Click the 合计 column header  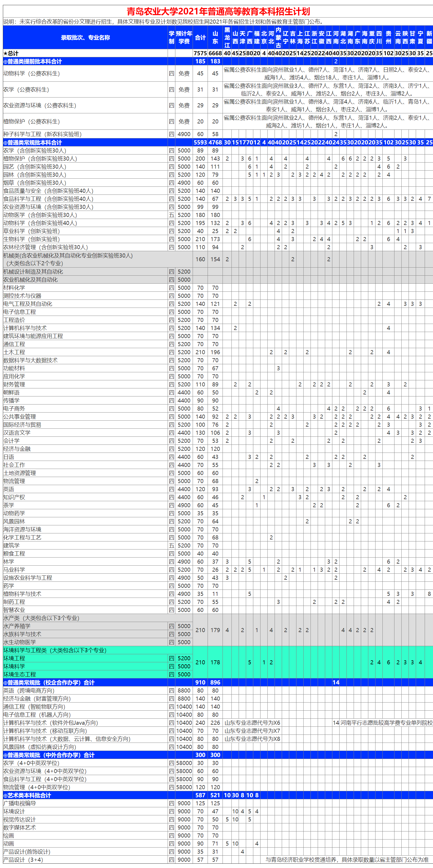[x=200, y=37]
